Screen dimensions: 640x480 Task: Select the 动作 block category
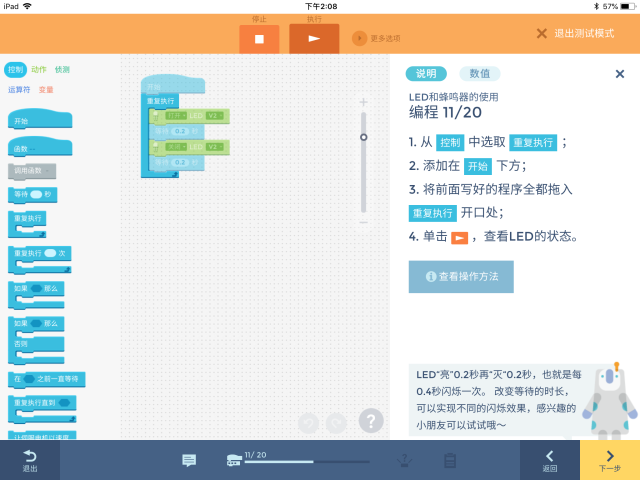tap(39, 70)
